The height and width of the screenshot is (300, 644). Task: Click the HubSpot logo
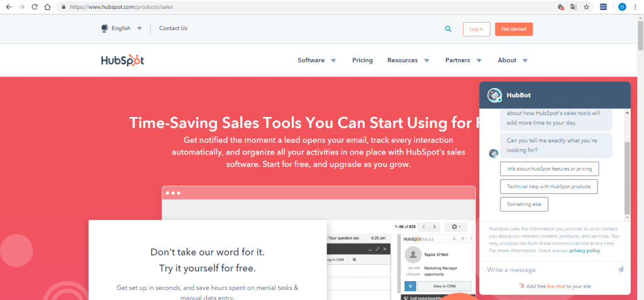123,60
